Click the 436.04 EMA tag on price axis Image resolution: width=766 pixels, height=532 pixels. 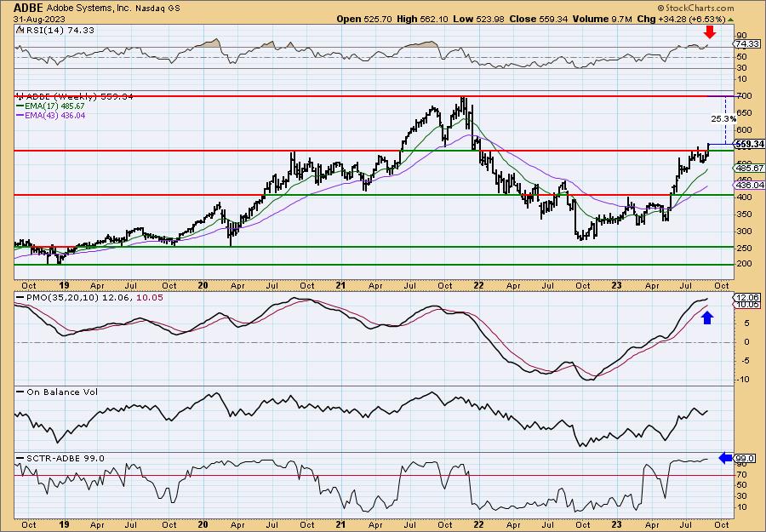click(x=749, y=185)
